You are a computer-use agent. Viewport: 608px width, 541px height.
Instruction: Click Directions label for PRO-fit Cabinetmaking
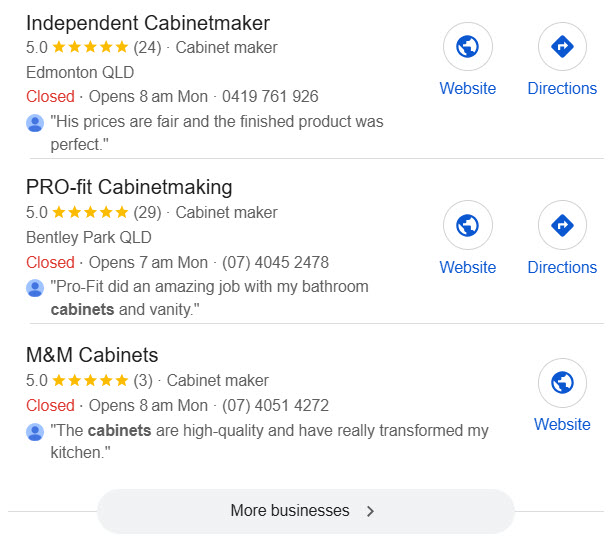562,267
